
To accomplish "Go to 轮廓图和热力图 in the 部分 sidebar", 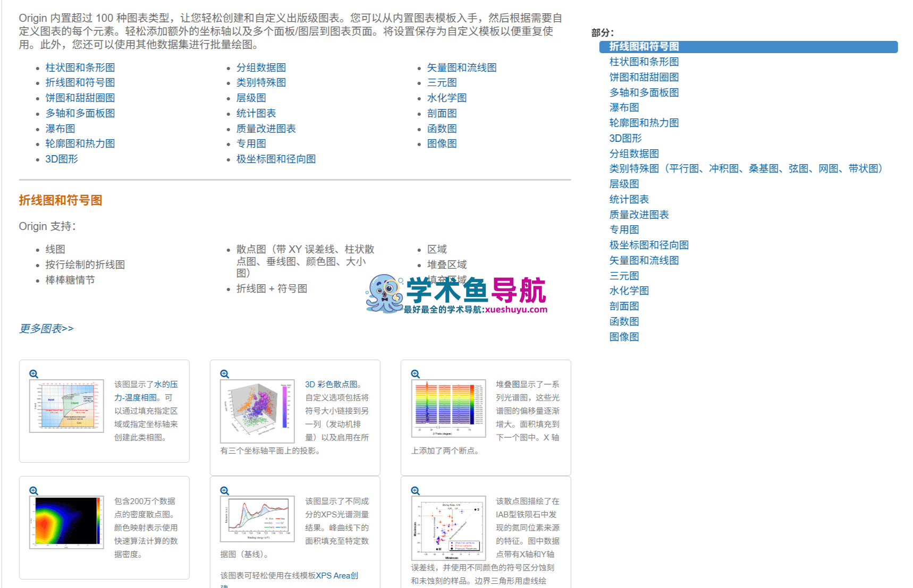I will (644, 123).
